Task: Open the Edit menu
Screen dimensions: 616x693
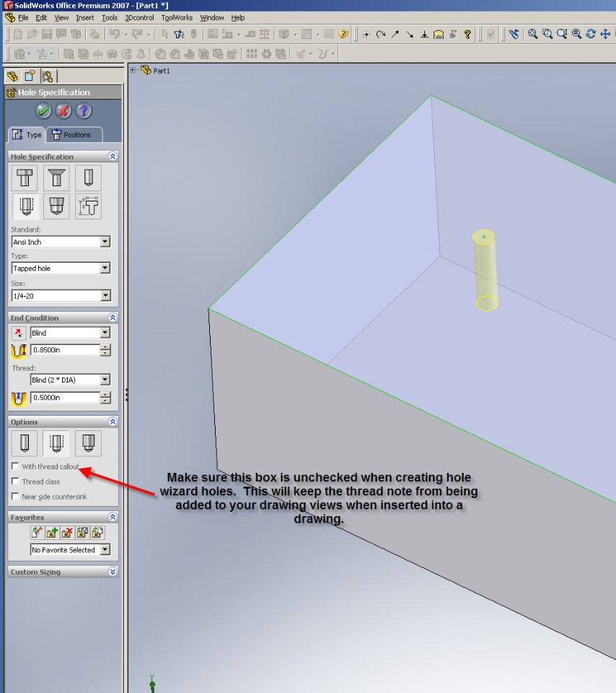Action: point(41,17)
